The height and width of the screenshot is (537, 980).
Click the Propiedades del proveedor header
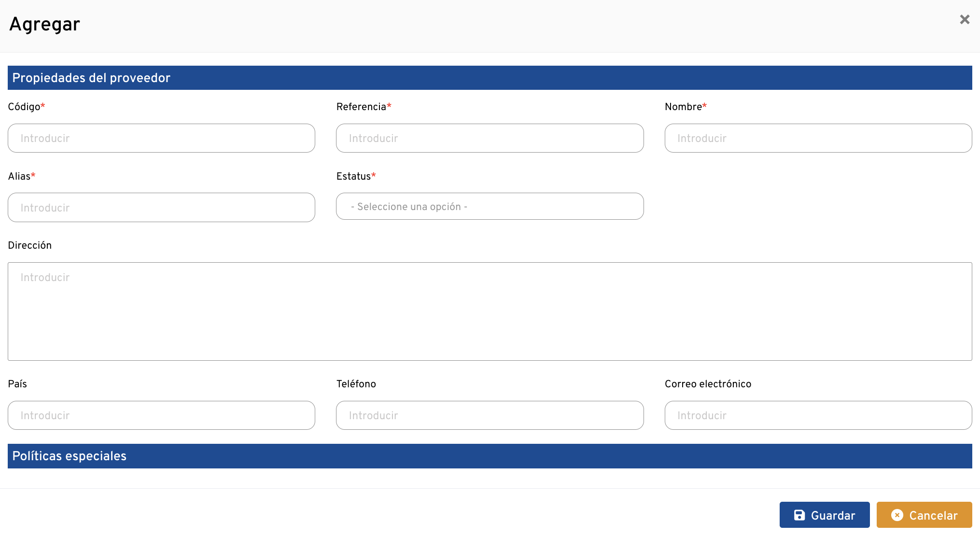click(91, 78)
